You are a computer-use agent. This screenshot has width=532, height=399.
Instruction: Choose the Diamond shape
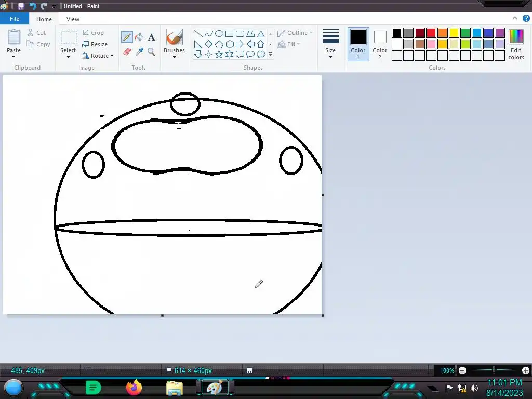209,44
